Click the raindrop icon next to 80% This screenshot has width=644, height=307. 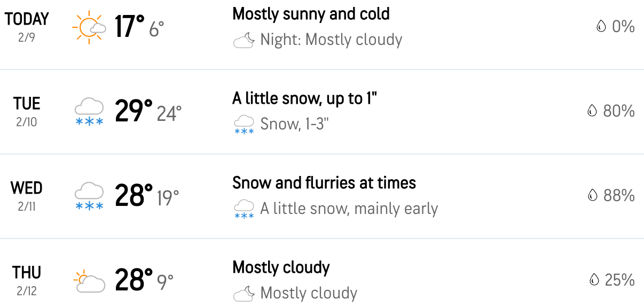point(592,111)
